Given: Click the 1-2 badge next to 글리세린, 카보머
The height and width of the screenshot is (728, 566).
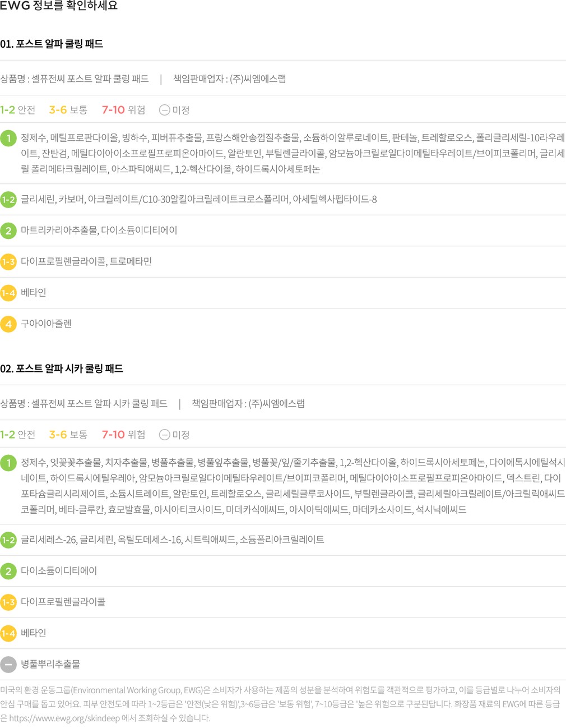Looking at the screenshot, I should point(8,200).
